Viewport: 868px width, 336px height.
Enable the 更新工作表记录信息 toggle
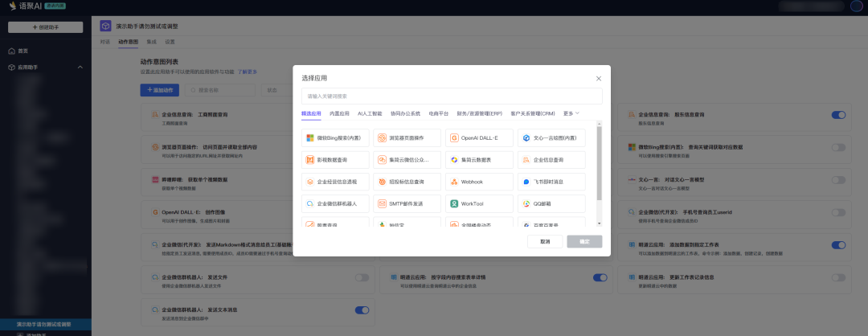838,277
